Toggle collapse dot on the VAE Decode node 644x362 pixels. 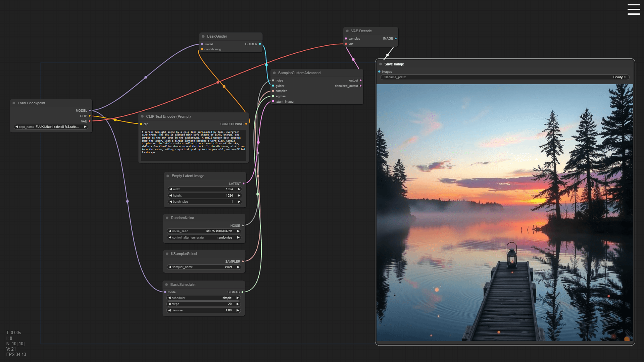(347, 31)
